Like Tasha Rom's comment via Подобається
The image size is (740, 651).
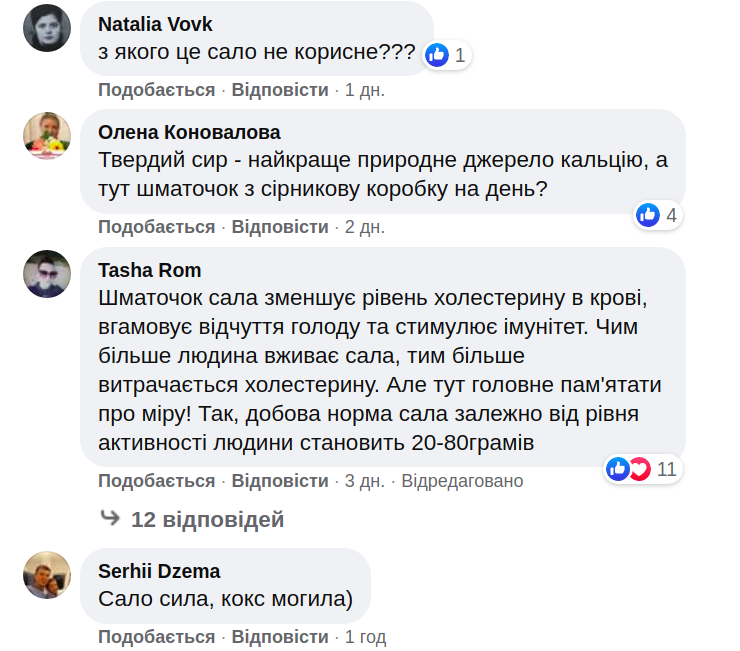pos(157,481)
